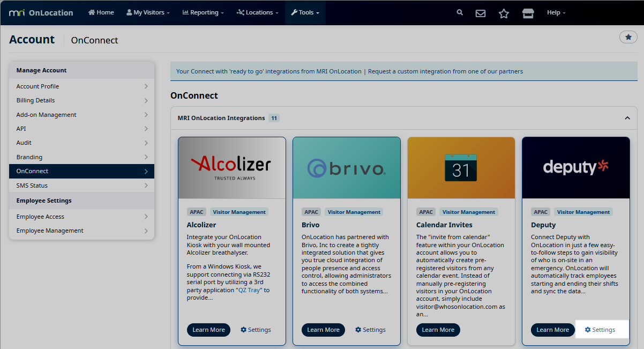This screenshot has height=349, width=644.
Task: Open the Tools menu
Action: pyautogui.click(x=305, y=13)
